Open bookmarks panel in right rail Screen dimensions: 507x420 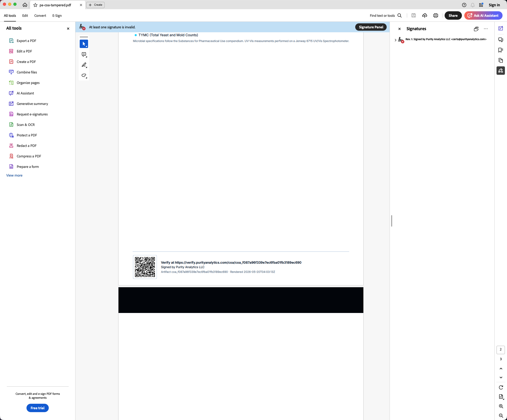[501, 50]
